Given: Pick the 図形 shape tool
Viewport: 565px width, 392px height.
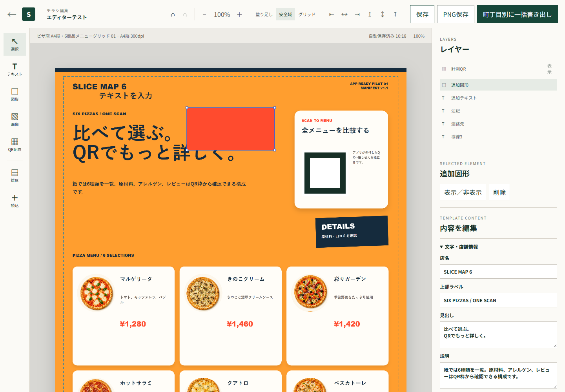Looking at the screenshot, I should click(15, 94).
